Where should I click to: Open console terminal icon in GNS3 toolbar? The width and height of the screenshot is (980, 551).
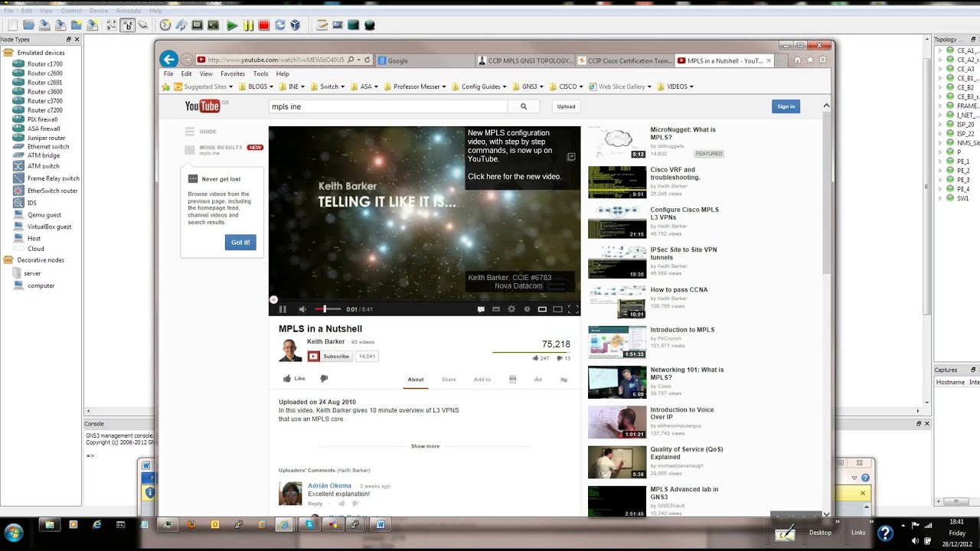(213, 25)
